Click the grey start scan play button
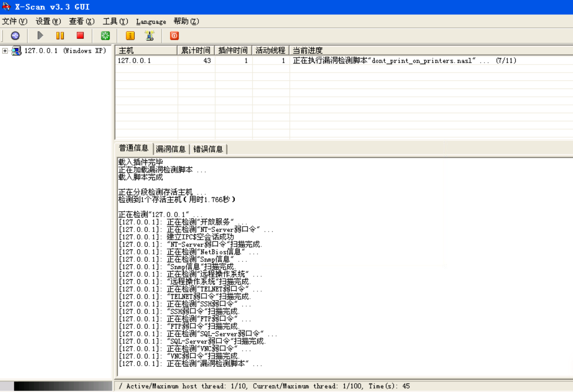573x392 pixels. pos(40,35)
